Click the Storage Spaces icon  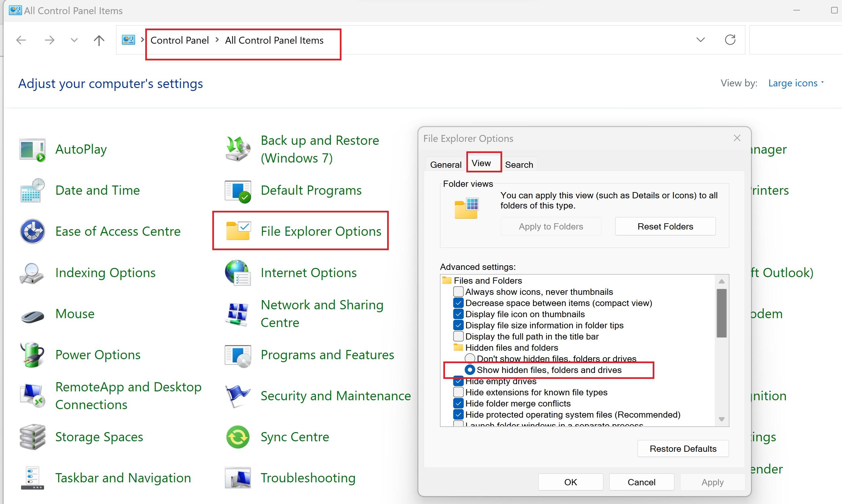32,437
